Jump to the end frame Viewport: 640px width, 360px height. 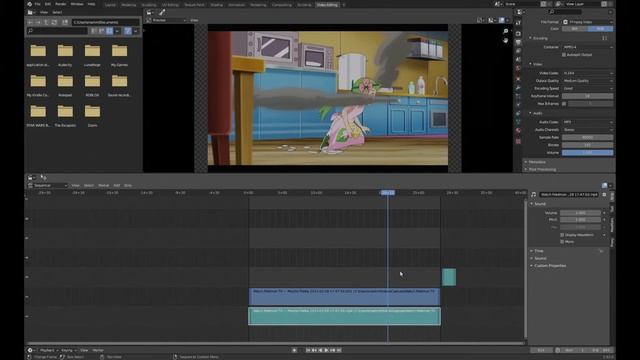pos(339,350)
